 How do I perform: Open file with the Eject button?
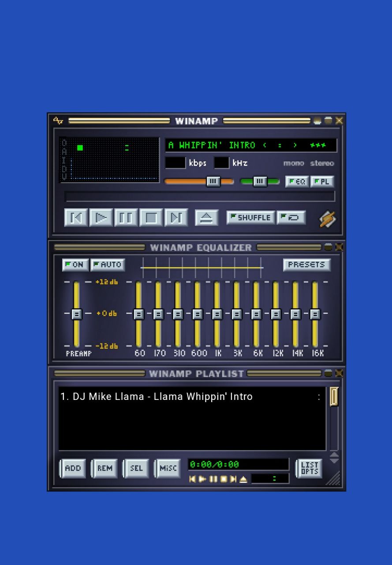(206, 218)
